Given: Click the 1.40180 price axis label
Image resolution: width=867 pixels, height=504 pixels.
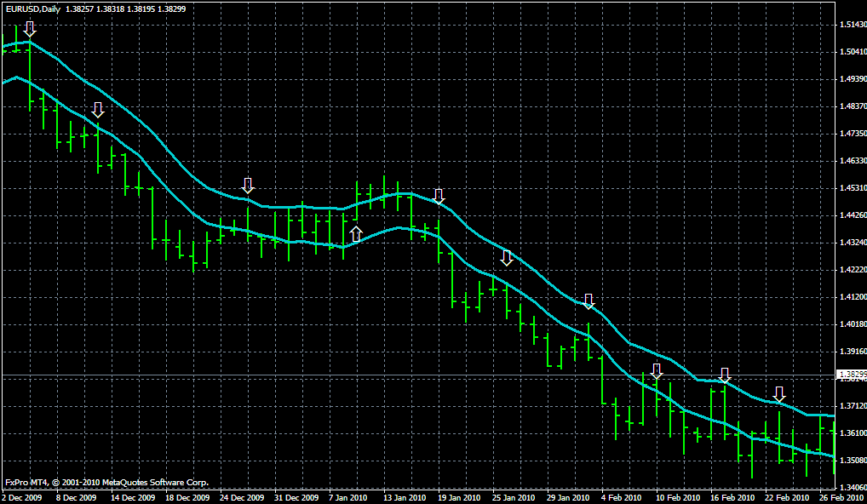Looking at the screenshot, I should coord(853,324).
